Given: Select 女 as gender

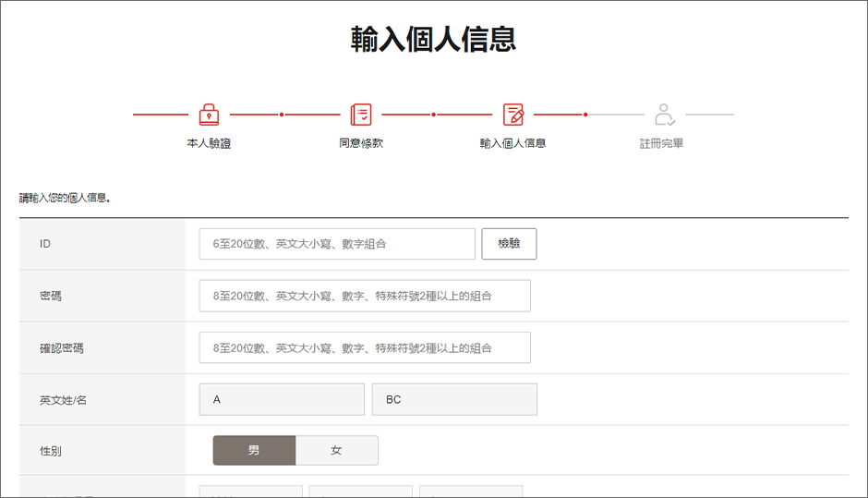Looking at the screenshot, I should [337, 451].
